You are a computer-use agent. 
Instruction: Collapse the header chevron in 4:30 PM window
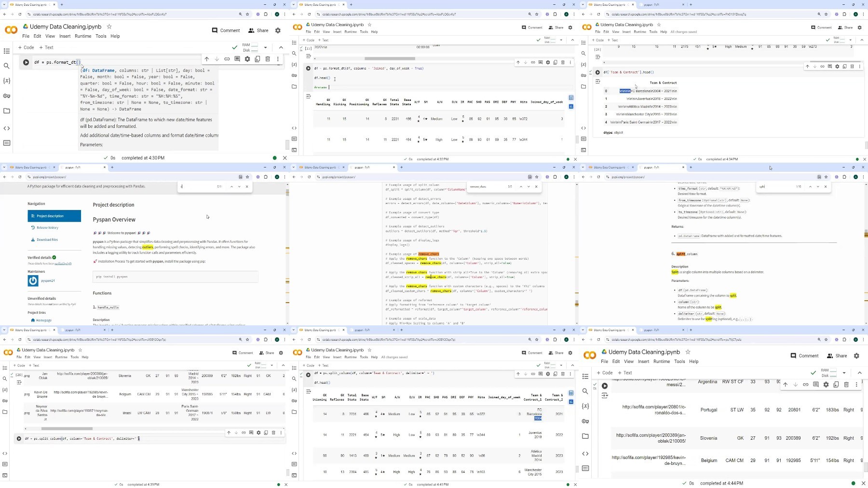pos(281,47)
